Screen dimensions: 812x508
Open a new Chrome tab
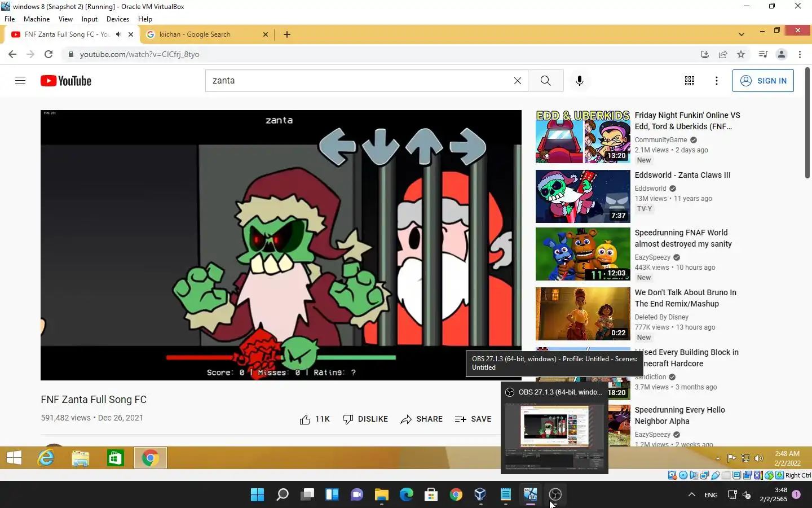point(287,34)
